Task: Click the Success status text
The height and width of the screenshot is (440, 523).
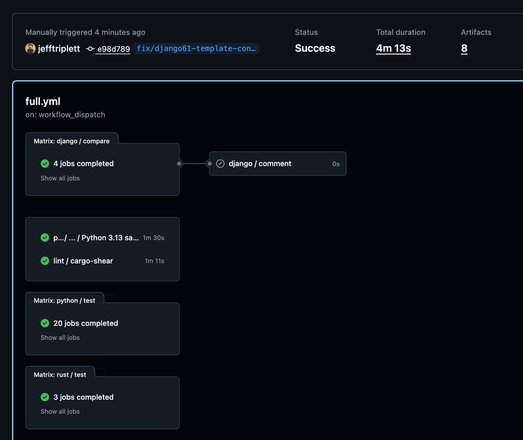Action: (x=315, y=48)
